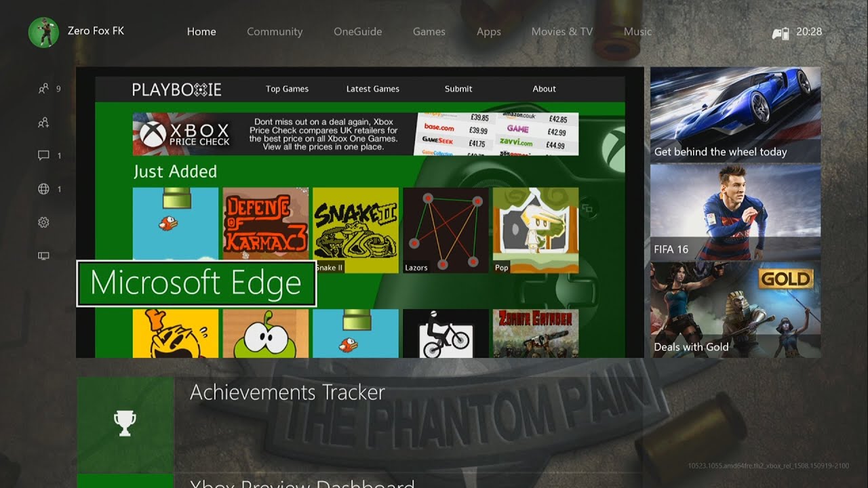Switch to the Games tab
The height and width of the screenshot is (488, 868).
pos(429,32)
